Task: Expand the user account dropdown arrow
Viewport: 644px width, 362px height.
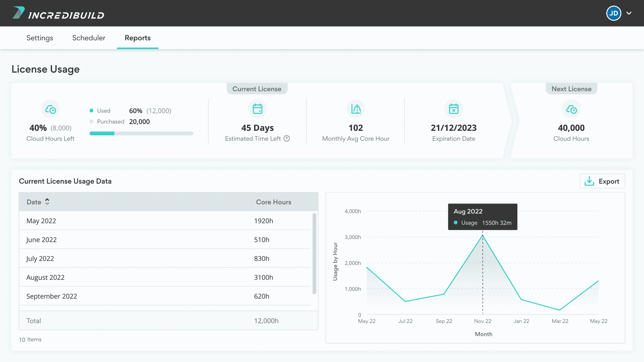Action: tap(629, 13)
